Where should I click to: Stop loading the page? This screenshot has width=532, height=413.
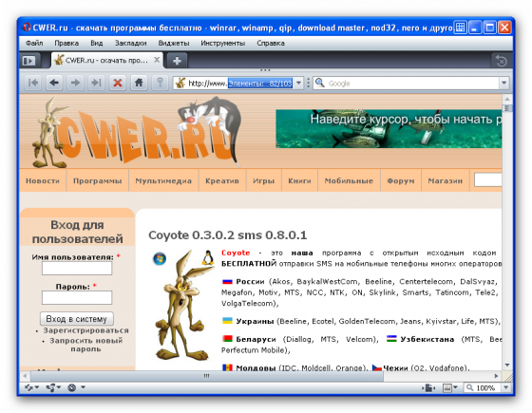point(118,83)
